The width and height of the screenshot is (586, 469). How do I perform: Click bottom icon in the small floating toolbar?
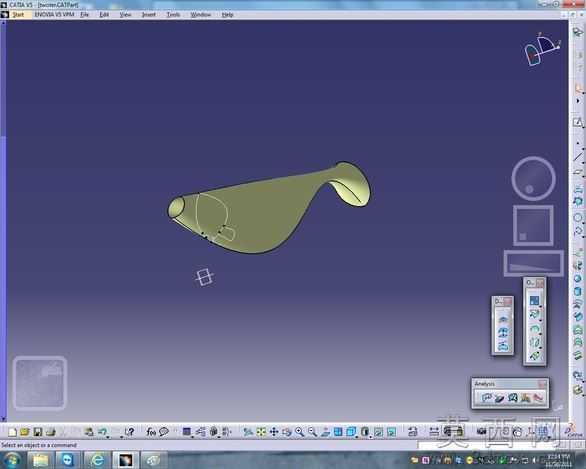point(503,346)
